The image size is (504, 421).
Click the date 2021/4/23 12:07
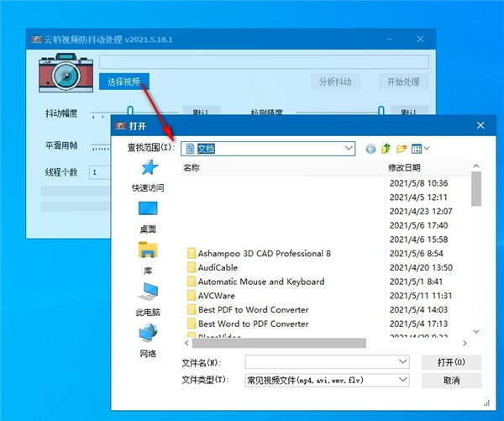(421, 211)
